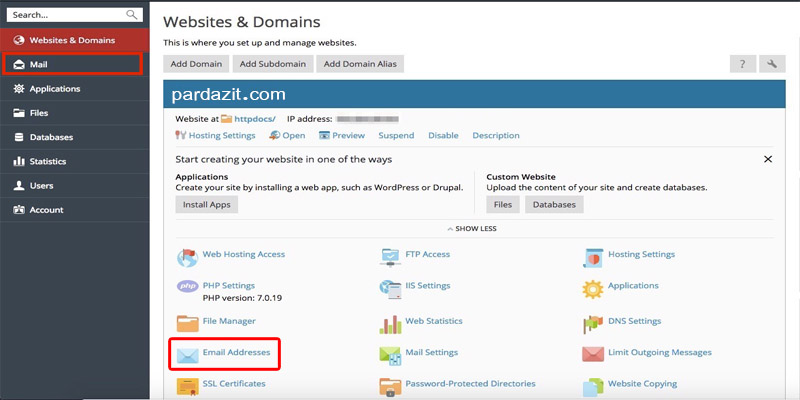The image size is (800, 400).
Task: Open the DNS Settings icon
Action: [592, 323]
